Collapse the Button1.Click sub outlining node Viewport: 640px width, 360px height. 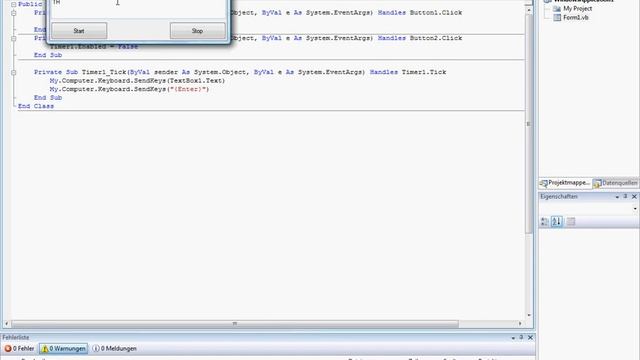coord(13,13)
